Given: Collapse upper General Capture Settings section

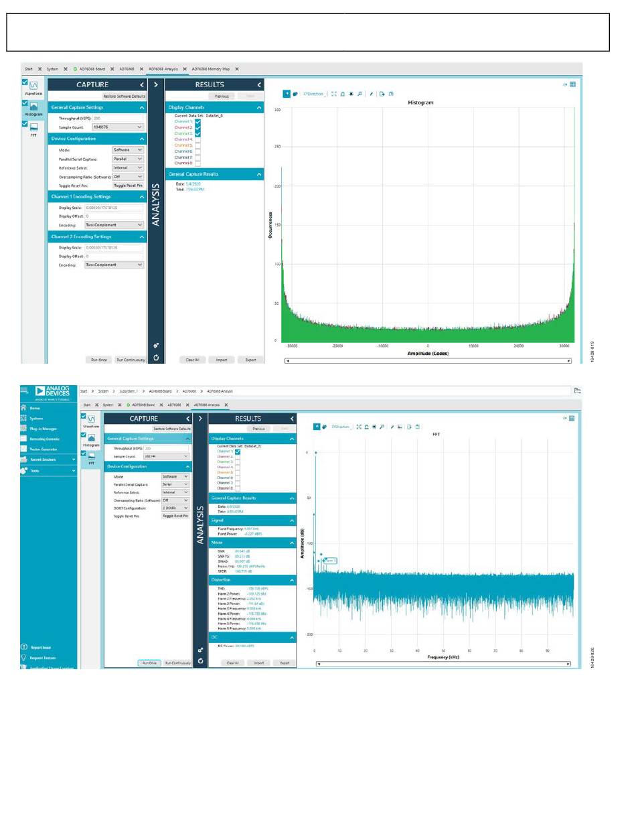Looking at the screenshot, I should [x=142, y=107].
